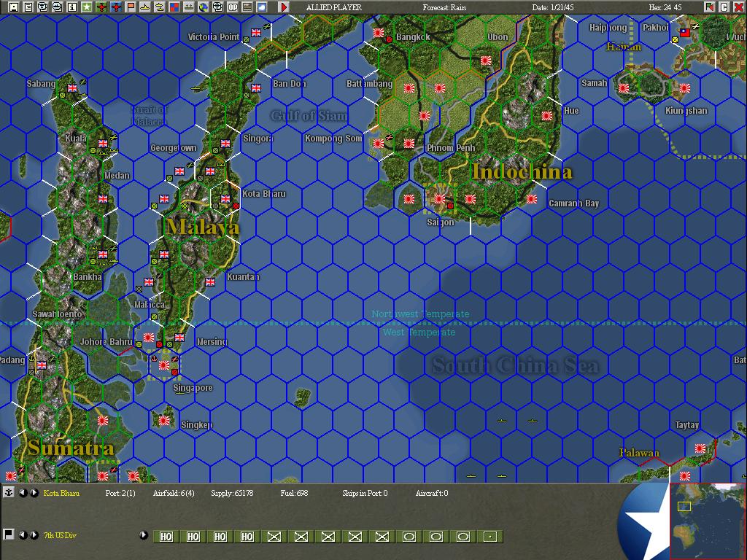Select the Japanese flag at Camranh Bay
This screenshot has height=560, width=747.
pyautogui.click(x=531, y=199)
